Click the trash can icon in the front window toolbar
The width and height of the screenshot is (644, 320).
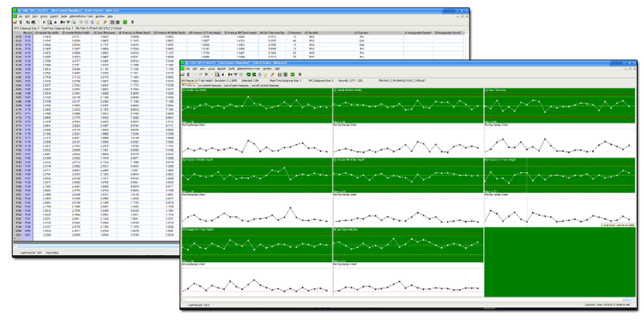coord(188,75)
